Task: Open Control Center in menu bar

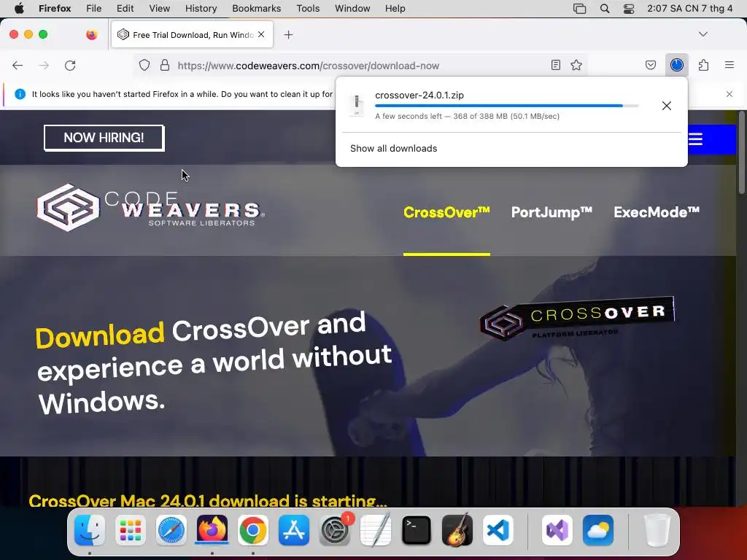Action: (629, 9)
